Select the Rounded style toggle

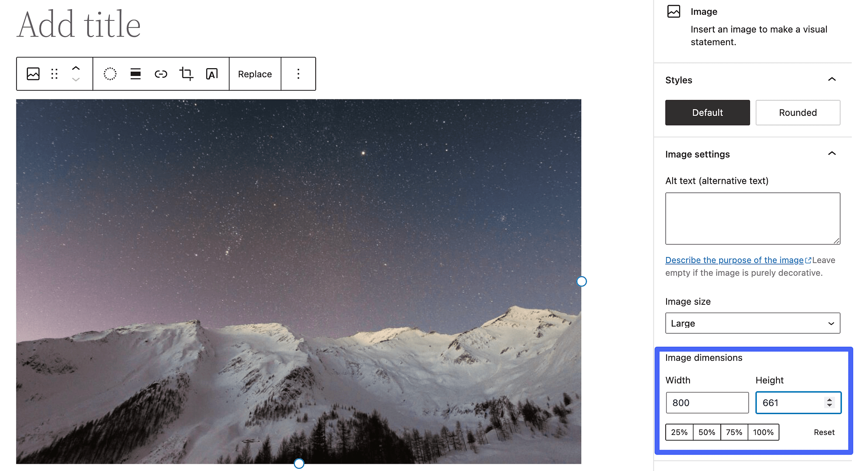(x=797, y=112)
